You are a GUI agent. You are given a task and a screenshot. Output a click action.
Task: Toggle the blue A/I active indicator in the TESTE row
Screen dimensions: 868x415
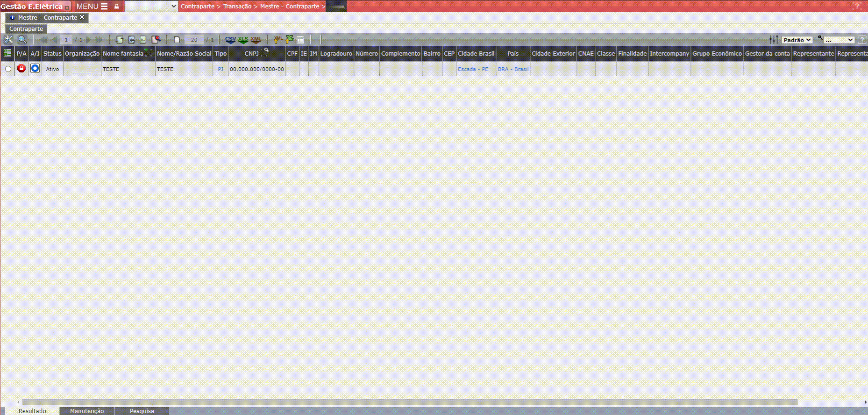coord(35,69)
